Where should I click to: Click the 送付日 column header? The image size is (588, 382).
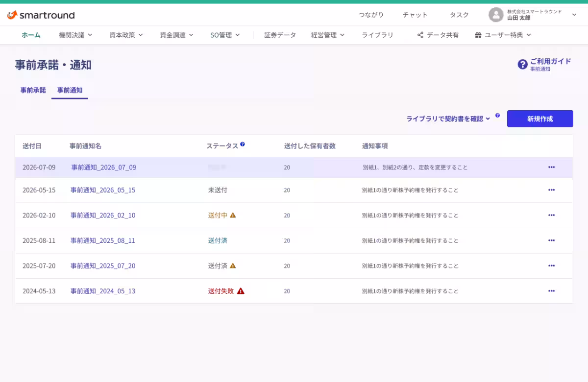coord(32,146)
